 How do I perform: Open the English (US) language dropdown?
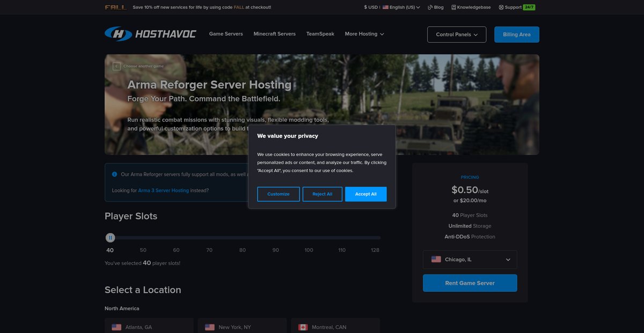[401, 8]
